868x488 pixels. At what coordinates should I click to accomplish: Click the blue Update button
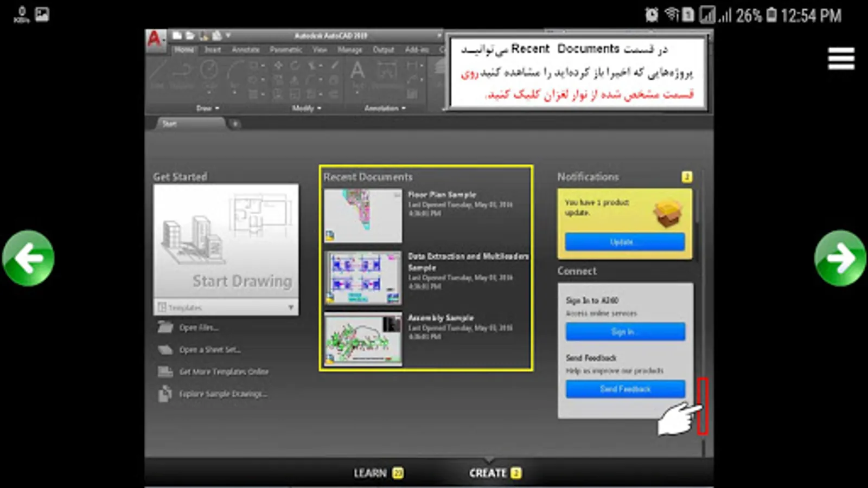coord(625,242)
